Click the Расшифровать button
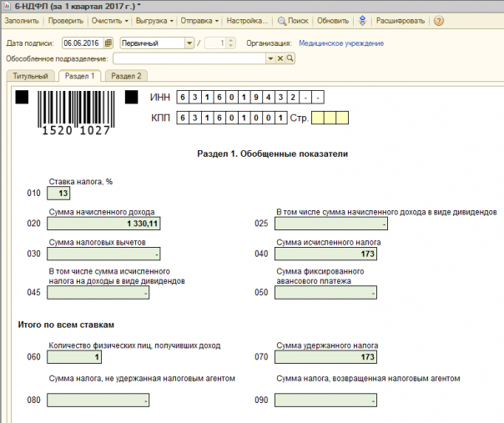The image size is (504, 423). (400, 20)
